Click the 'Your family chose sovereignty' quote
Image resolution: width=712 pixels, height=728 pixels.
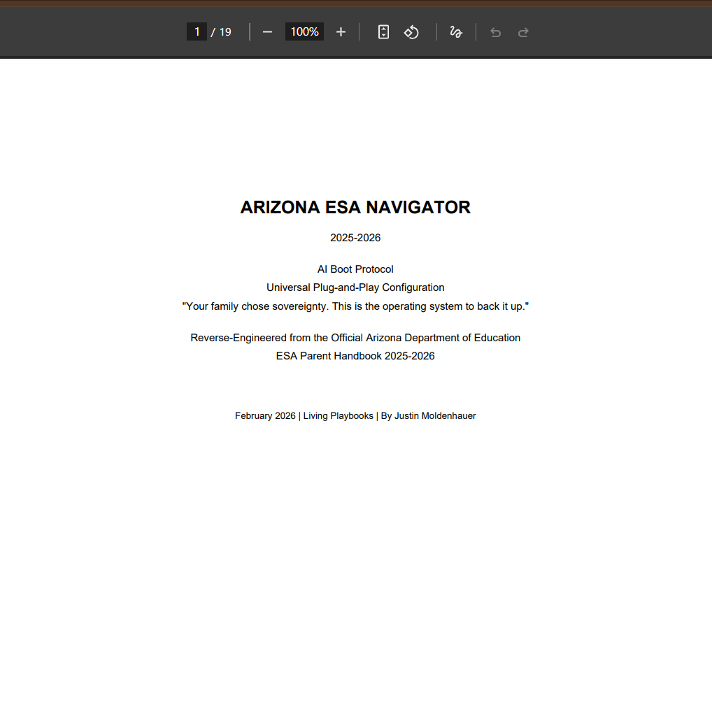355,306
